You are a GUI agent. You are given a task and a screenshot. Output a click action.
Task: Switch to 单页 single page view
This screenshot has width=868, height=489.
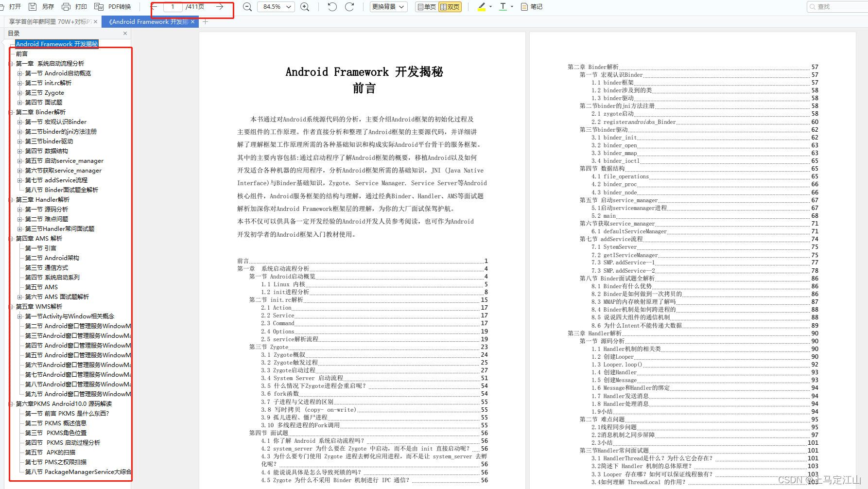pyautogui.click(x=427, y=7)
